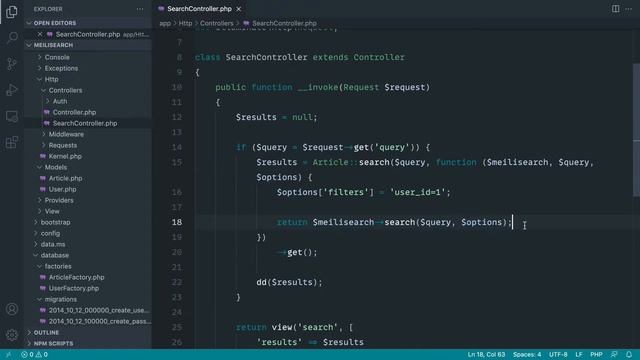Collapse the Controllers folder
Viewport: 640px width, 360px height.
pos(65,91)
